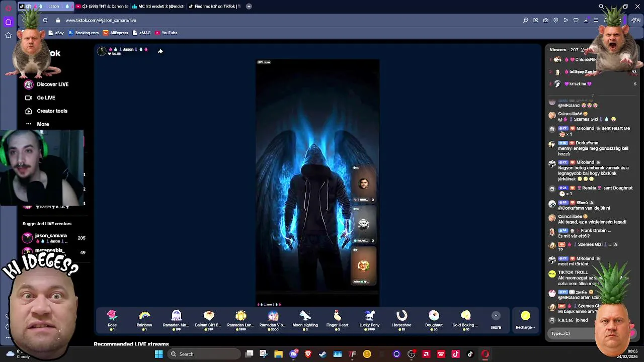
Task: Switch to the Find 'mc isti' on TikTok tab
Action: pyautogui.click(x=214, y=7)
